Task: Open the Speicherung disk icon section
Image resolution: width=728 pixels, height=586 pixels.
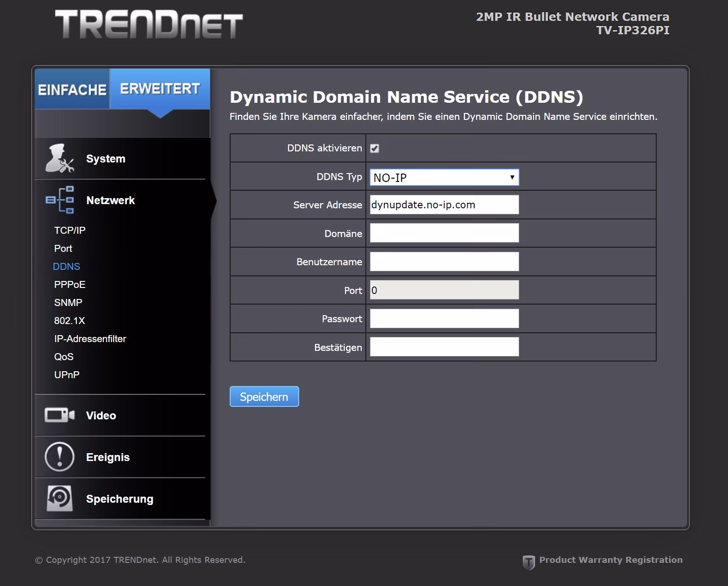Action: pos(59,499)
